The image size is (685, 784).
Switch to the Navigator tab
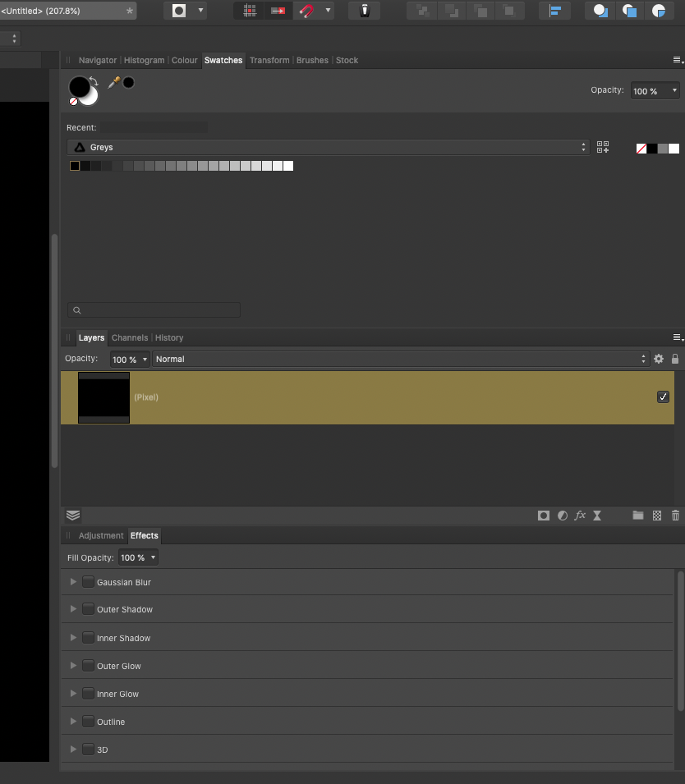click(x=98, y=60)
